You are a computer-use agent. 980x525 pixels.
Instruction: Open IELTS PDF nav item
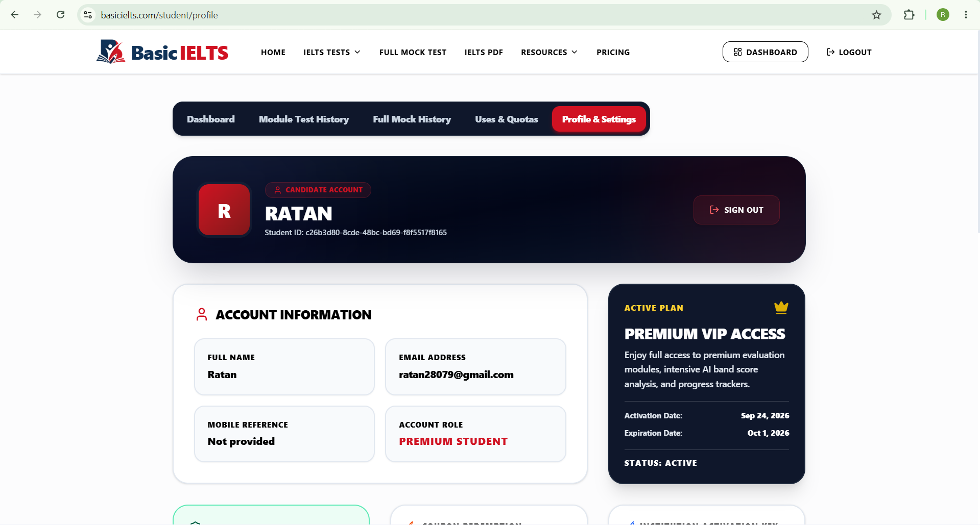(x=484, y=52)
